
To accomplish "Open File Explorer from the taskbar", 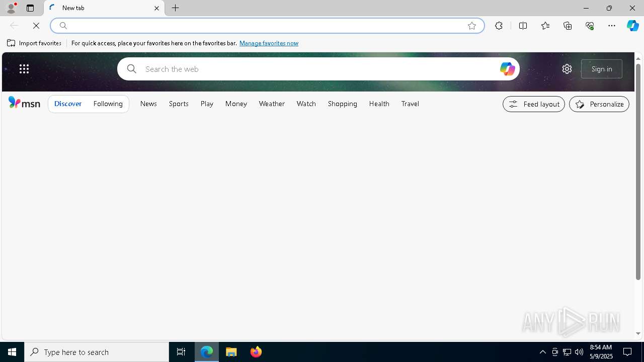I will tap(231, 352).
